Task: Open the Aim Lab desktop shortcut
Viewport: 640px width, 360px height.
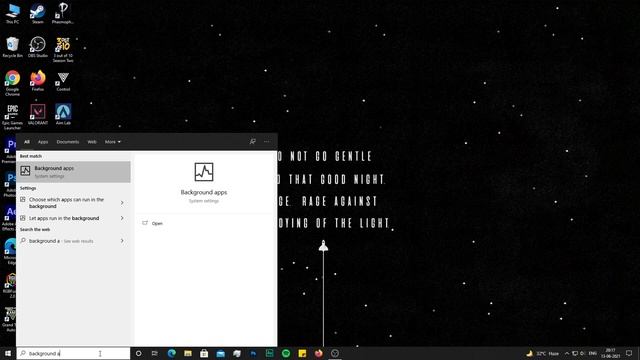Action: pos(63,114)
